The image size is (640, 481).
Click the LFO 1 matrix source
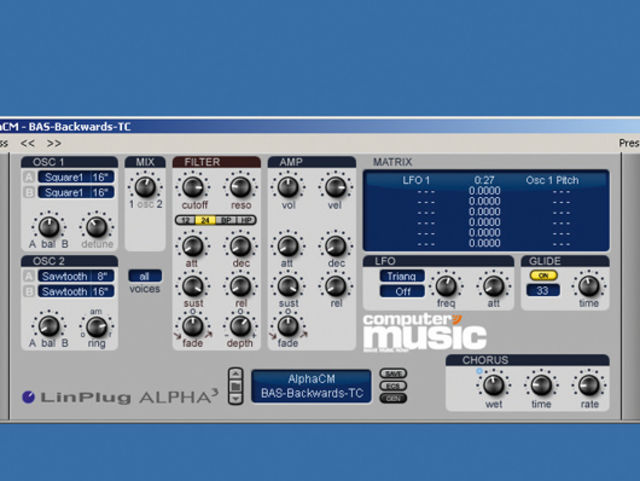pos(416,180)
